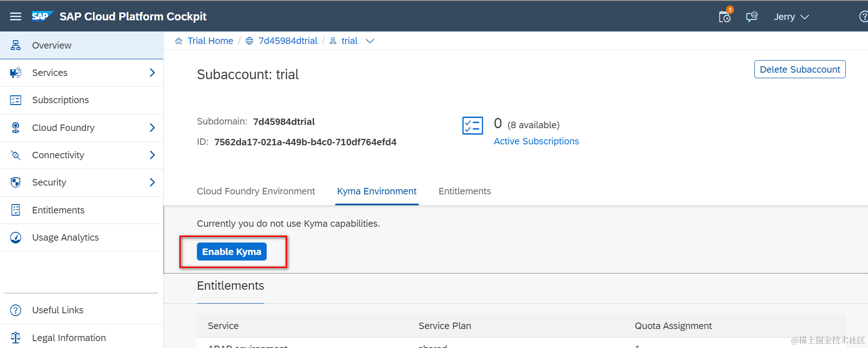Viewport: 868px width, 348px height.
Task: Click the globe icon beside 7d45984dtrial
Action: [249, 41]
